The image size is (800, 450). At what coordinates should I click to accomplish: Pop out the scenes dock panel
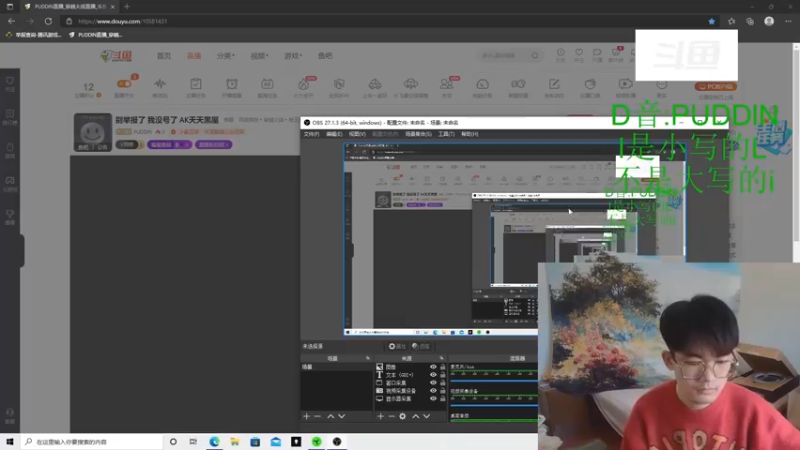(368, 358)
